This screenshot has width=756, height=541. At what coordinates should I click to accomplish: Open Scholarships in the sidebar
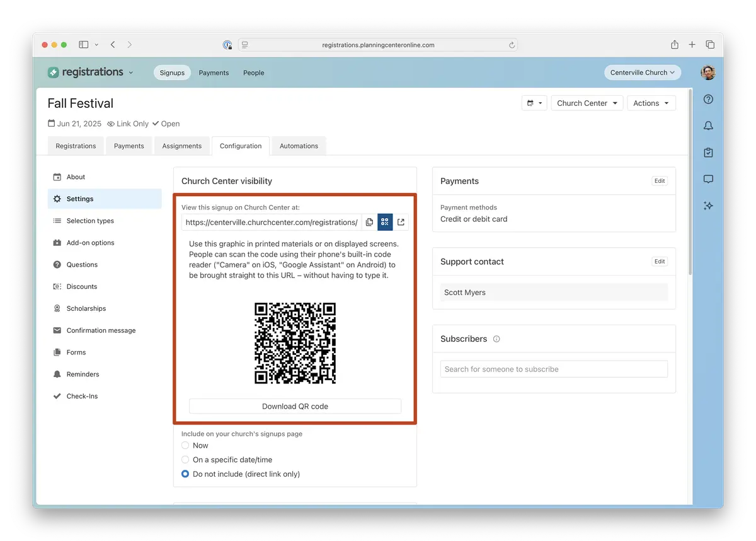105,308
